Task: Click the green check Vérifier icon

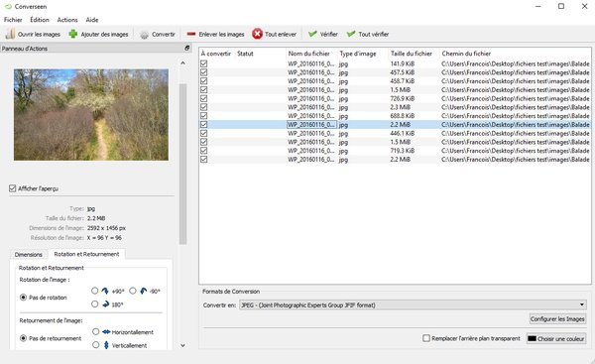Action: 312,34
